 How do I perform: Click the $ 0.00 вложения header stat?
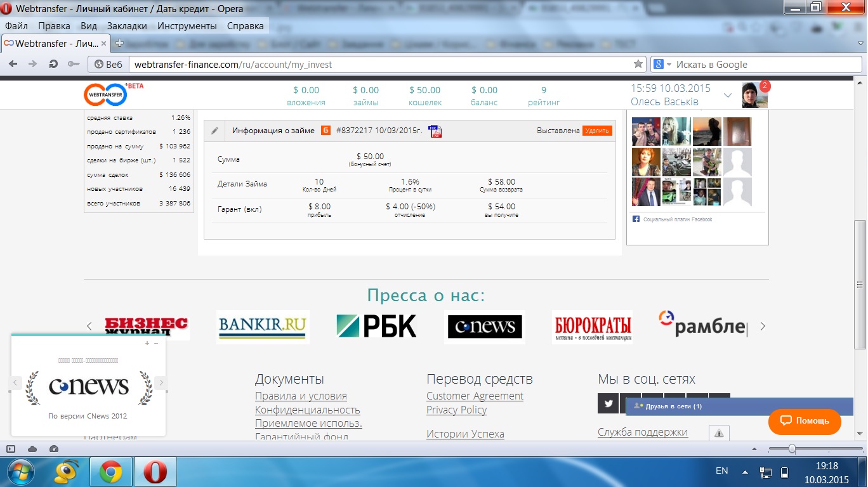(x=306, y=96)
